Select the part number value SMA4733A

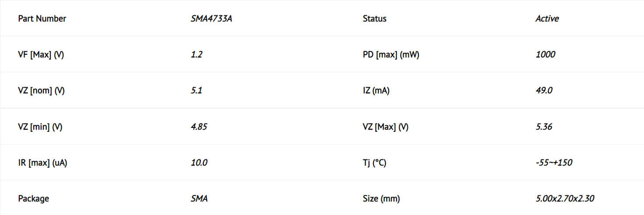point(211,18)
